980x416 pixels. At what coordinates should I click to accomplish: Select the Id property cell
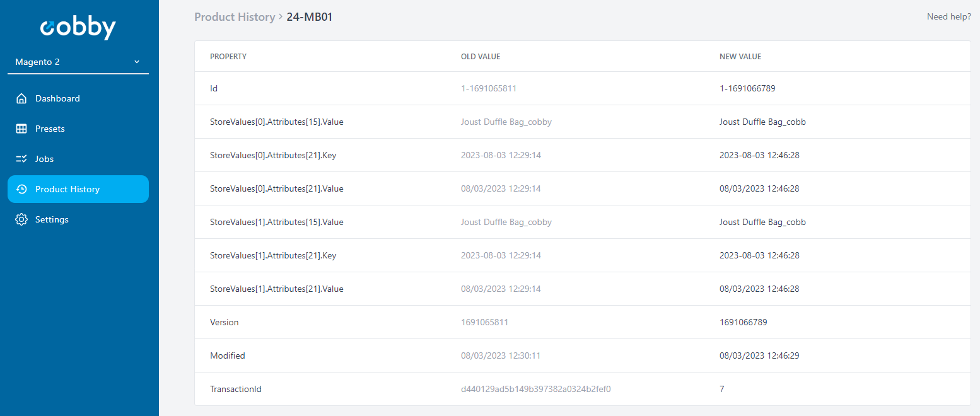point(214,89)
